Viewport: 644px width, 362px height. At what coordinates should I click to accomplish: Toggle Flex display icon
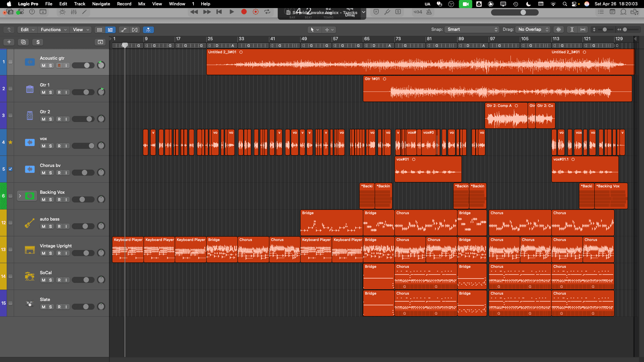135,30
